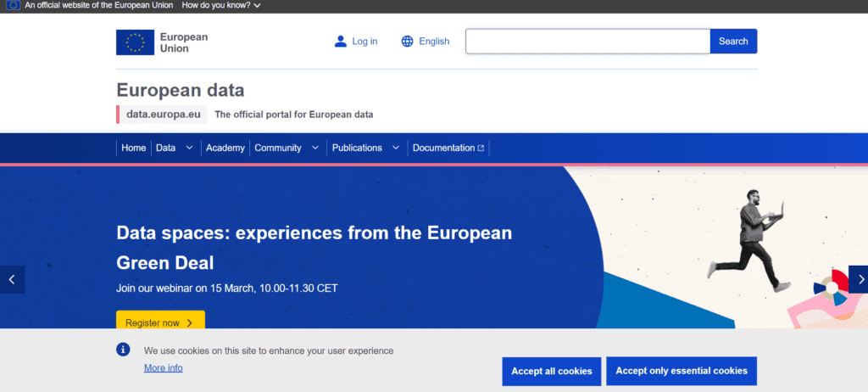Click the cookie notice message text
868x392 pixels.
(x=269, y=351)
